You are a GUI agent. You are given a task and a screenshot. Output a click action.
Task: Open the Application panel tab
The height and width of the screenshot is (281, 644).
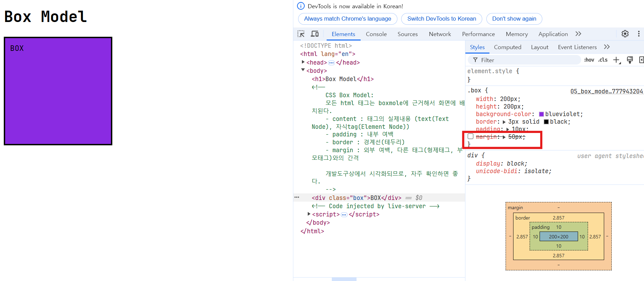[x=553, y=34]
